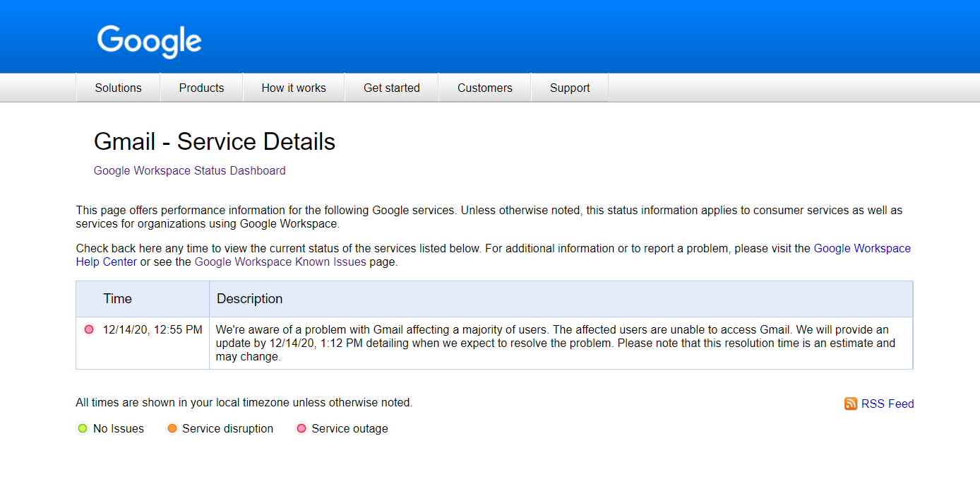Click the Gmail outage description text
The height and width of the screenshot is (482, 980).
pyautogui.click(x=556, y=343)
